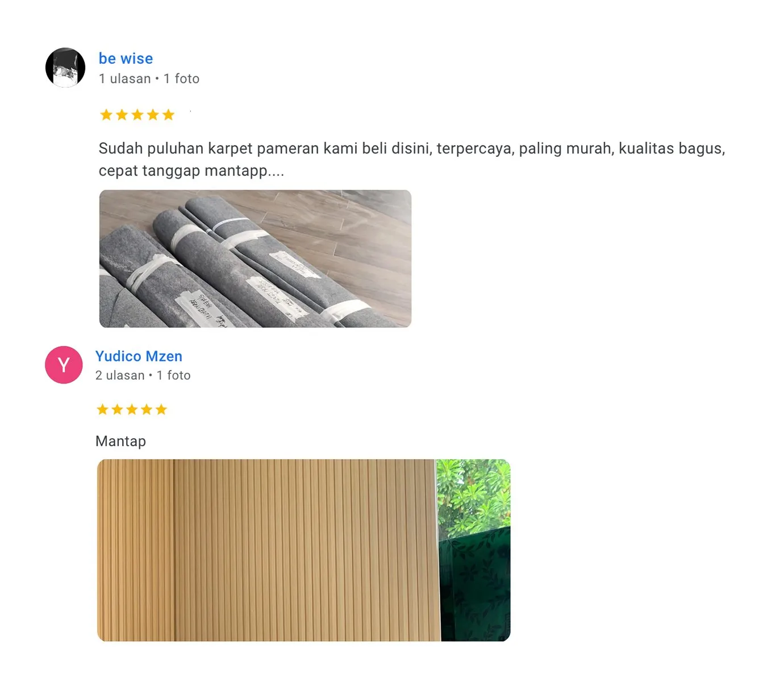
Task: Click last star of Yudico Mzen rating
Action: pyautogui.click(x=161, y=409)
